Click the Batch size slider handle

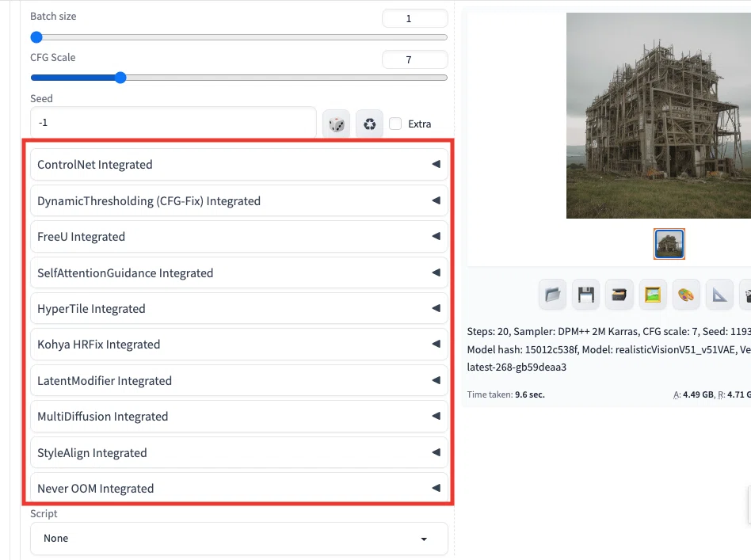[36, 37]
